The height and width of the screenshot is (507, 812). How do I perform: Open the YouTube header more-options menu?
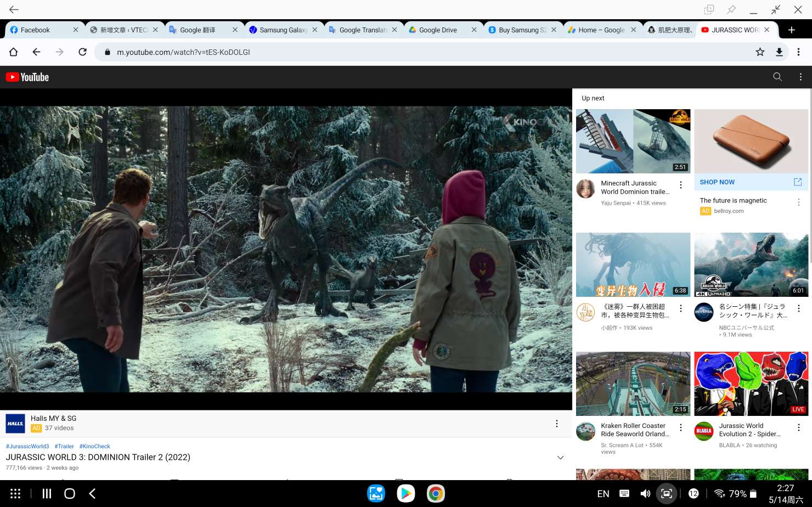[x=800, y=77]
